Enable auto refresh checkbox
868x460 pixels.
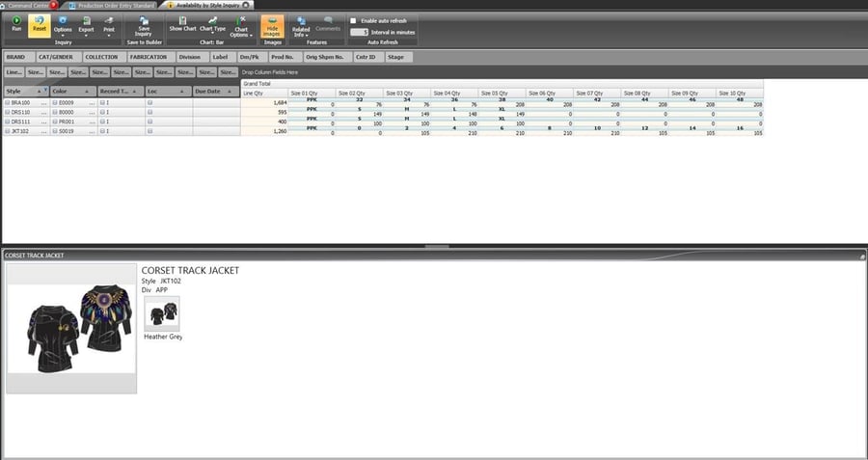point(353,20)
